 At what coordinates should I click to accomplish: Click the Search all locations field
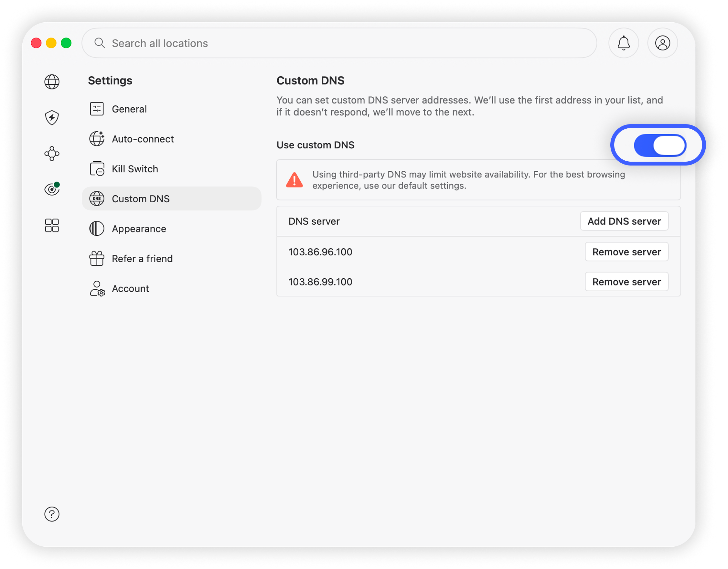pos(339,43)
